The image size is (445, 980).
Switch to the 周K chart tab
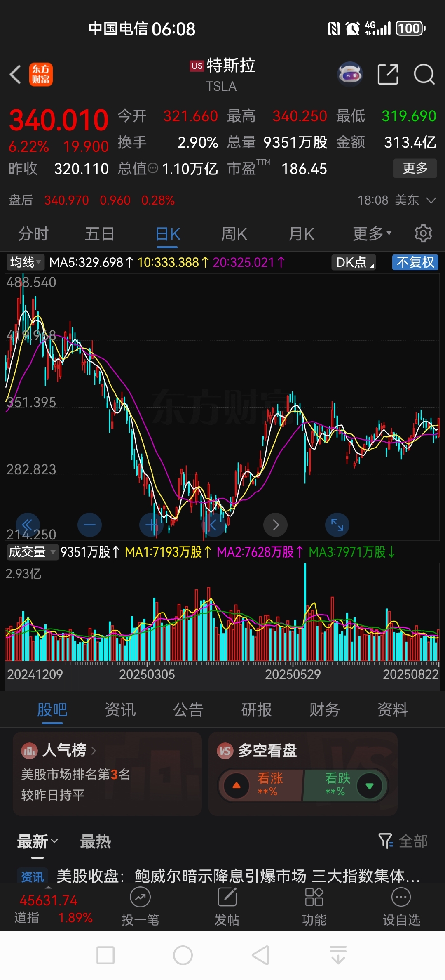pos(234,234)
